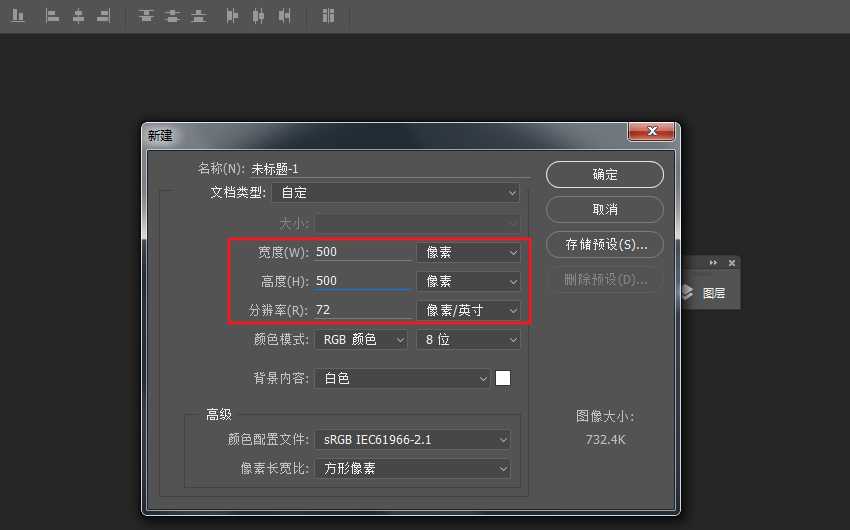Open the 宽度 unit dropdown (像素)
Screen dimensions: 850x530
468,253
